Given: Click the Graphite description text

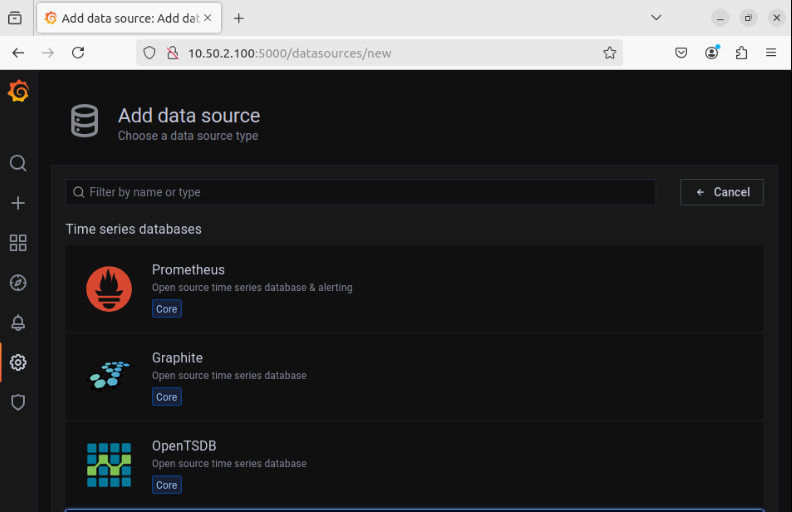Looking at the screenshot, I should 229,376.
